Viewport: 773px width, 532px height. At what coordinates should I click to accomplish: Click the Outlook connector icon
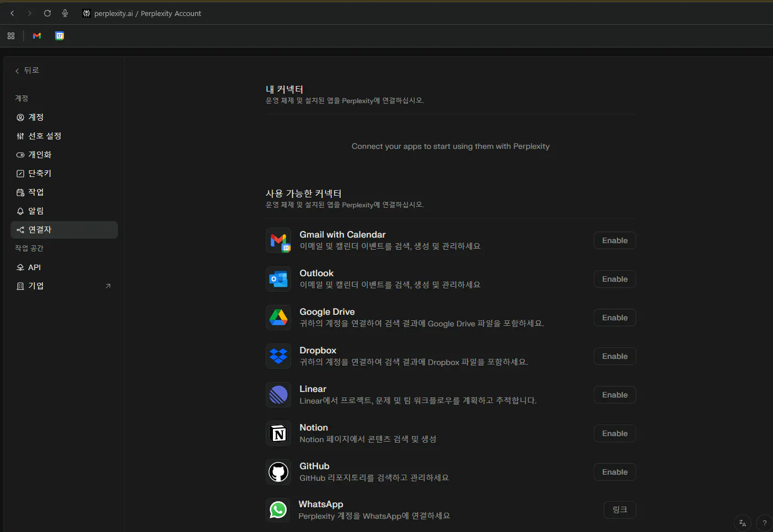[278, 279]
